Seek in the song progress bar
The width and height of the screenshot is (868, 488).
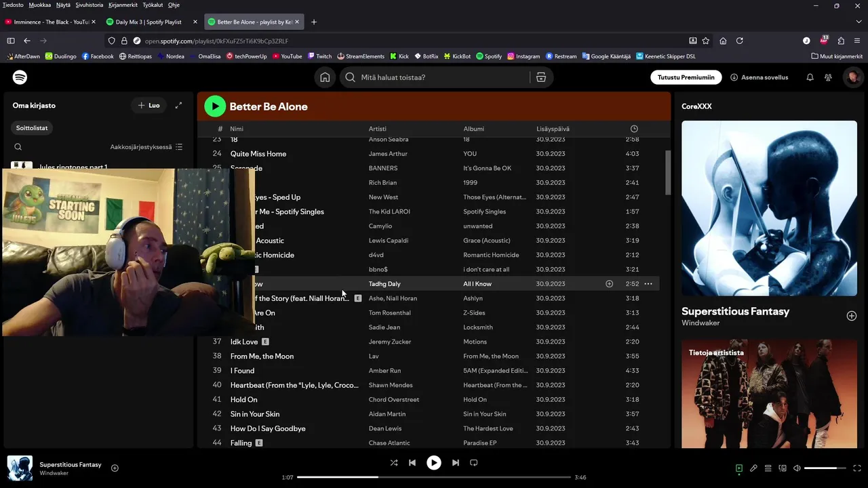point(434,477)
